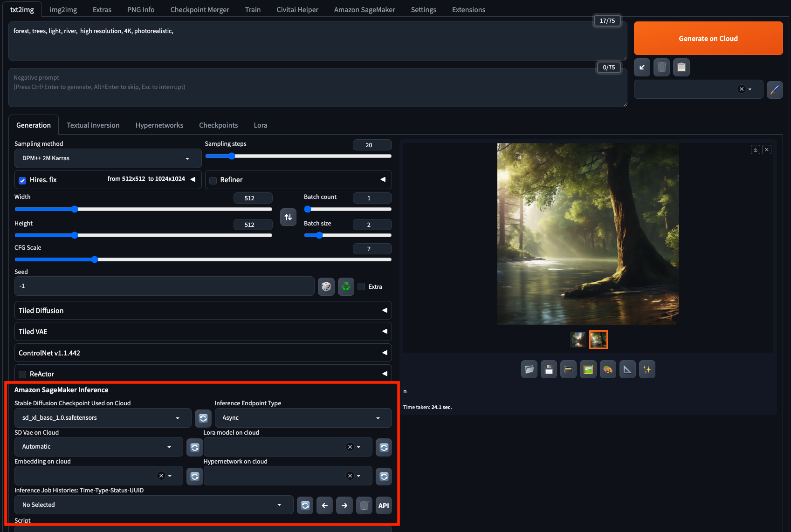
Task: Click the swap width and height icon
Action: tap(288, 217)
